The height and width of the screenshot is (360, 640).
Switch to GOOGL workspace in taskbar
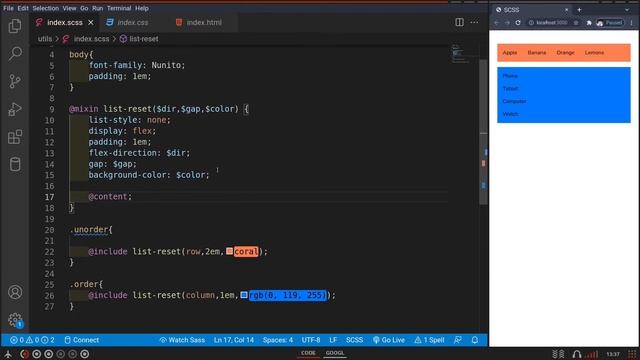pos(335,353)
